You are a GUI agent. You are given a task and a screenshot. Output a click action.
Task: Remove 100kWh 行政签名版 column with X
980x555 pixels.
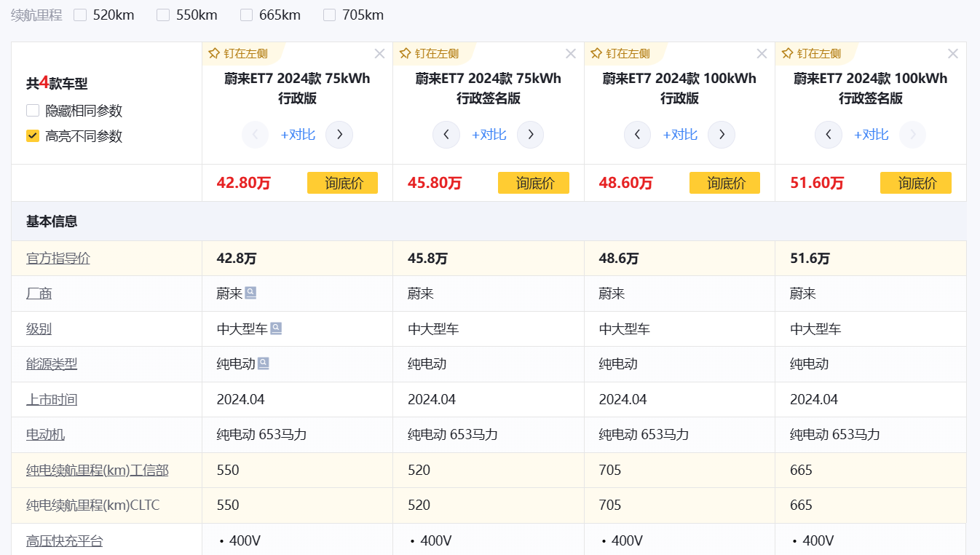click(x=953, y=54)
